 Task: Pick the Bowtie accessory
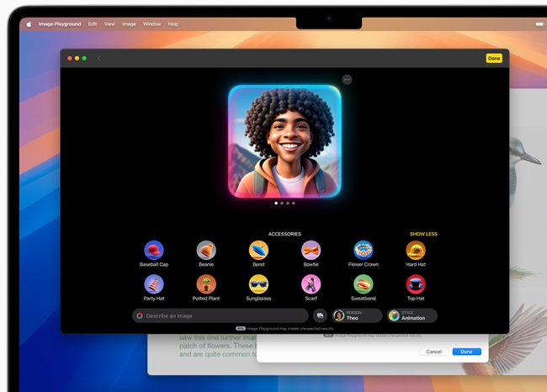(x=311, y=250)
